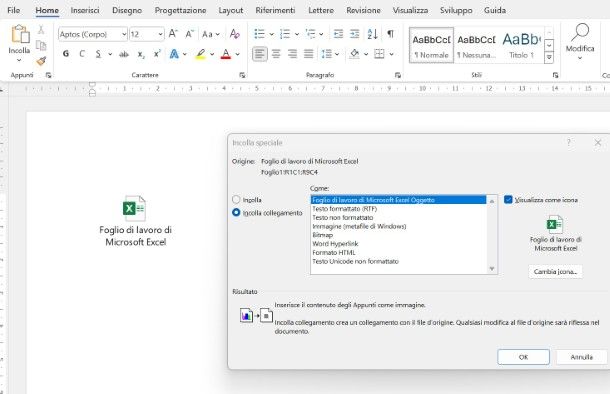Open the File menu
This screenshot has width=610, height=394.
(x=14, y=10)
